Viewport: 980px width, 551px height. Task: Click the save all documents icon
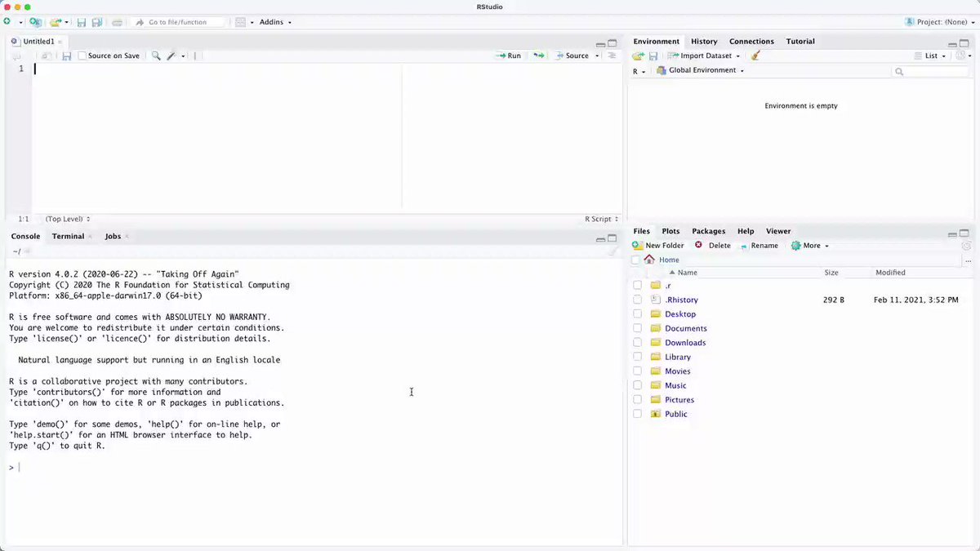[x=96, y=22]
